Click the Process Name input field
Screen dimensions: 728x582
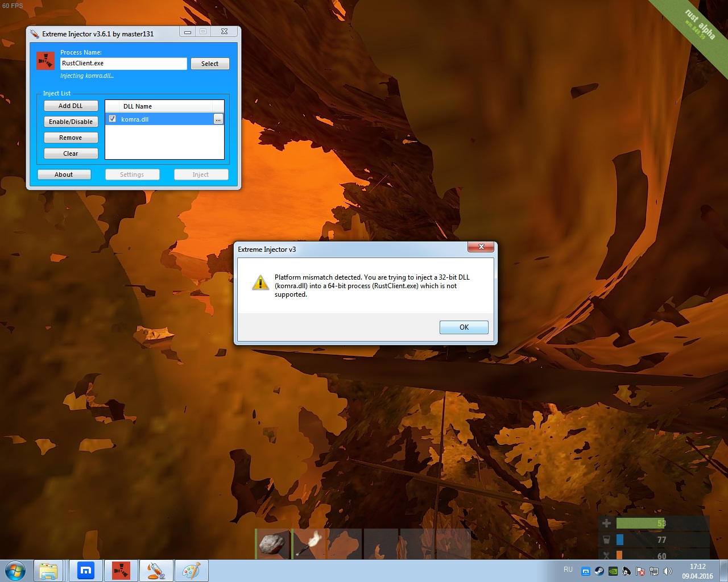point(123,64)
